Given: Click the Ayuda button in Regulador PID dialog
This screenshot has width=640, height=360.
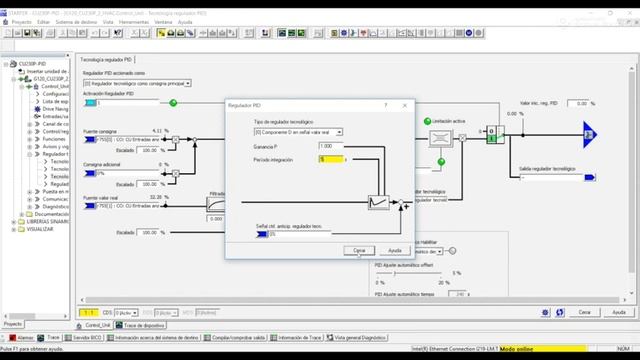Looking at the screenshot, I should (x=395, y=250).
